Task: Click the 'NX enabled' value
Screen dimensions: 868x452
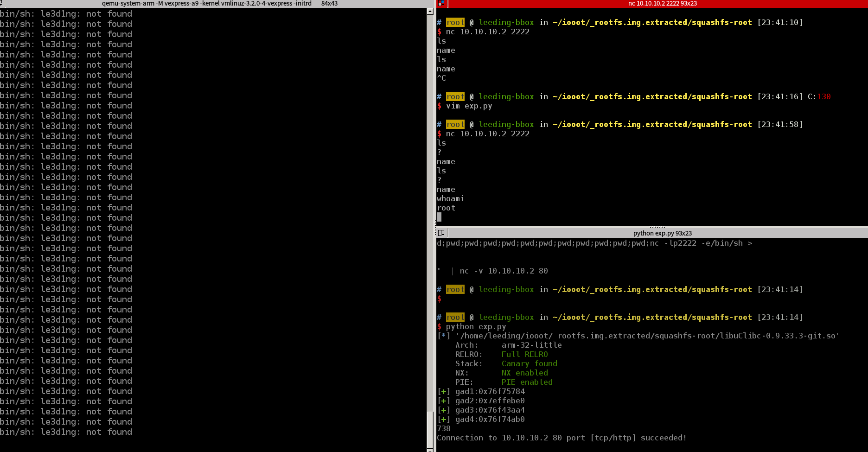Action: pos(524,373)
